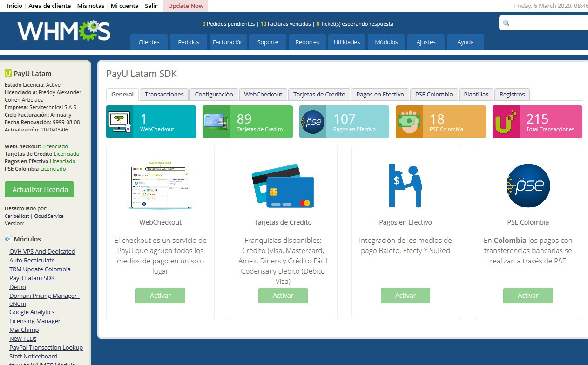Open the Soporte menu
The height and width of the screenshot is (365, 588).
[x=268, y=42]
